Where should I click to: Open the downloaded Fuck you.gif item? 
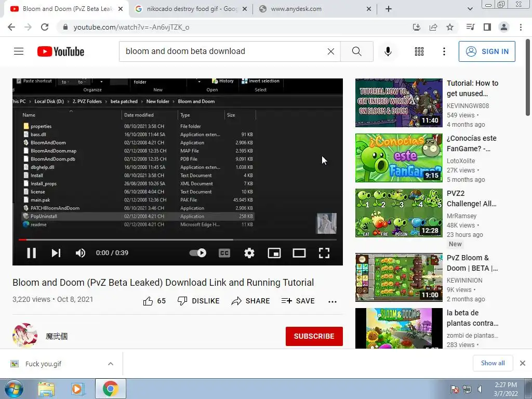click(x=43, y=364)
